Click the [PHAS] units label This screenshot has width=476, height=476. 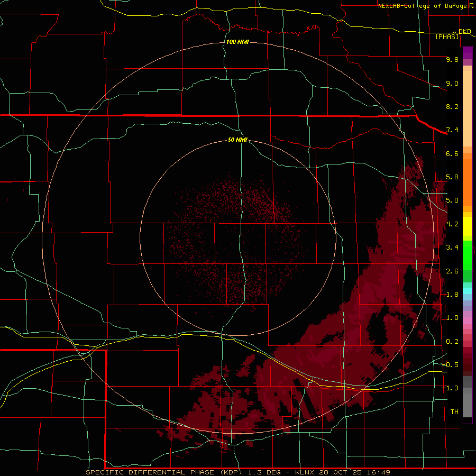point(447,36)
